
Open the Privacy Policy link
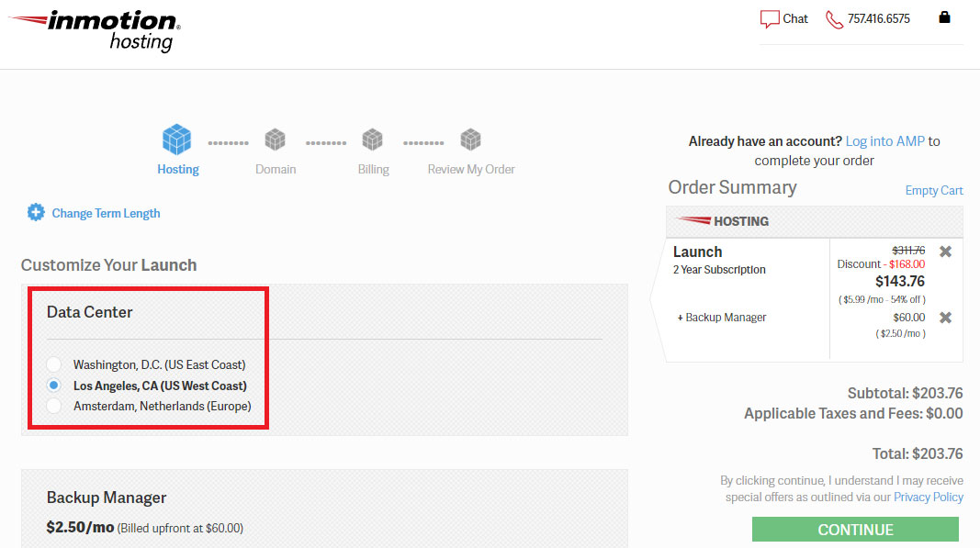pos(929,498)
